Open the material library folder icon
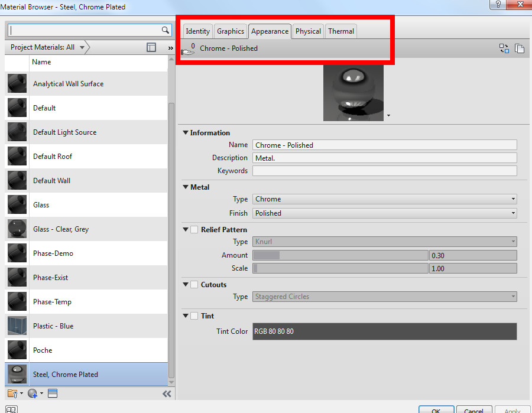Screen dimensions: 532x413 pyautogui.click(x=12, y=394)
